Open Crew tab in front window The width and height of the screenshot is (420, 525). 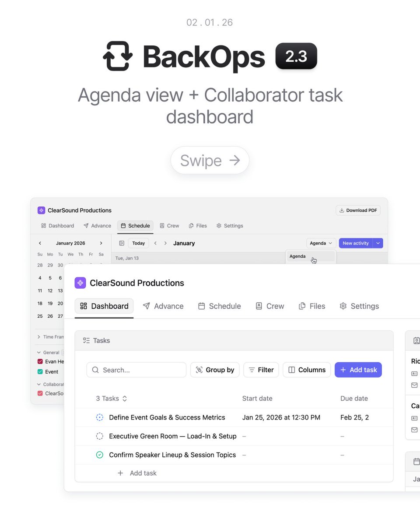point(270,306)
